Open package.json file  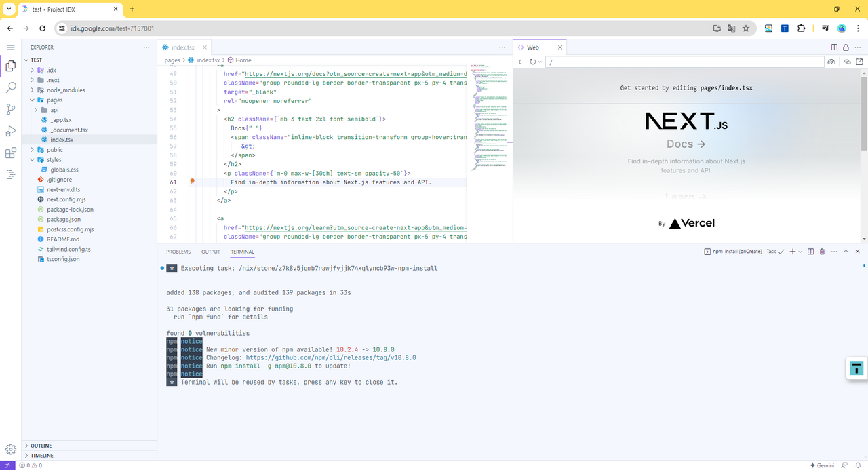click(x=63, y=219)
